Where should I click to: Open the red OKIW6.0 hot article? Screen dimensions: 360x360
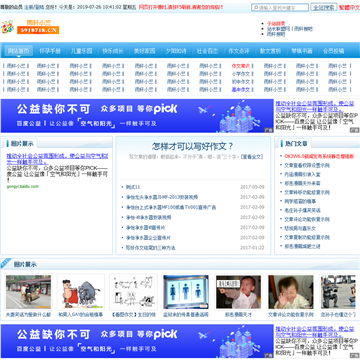(319, 156)
